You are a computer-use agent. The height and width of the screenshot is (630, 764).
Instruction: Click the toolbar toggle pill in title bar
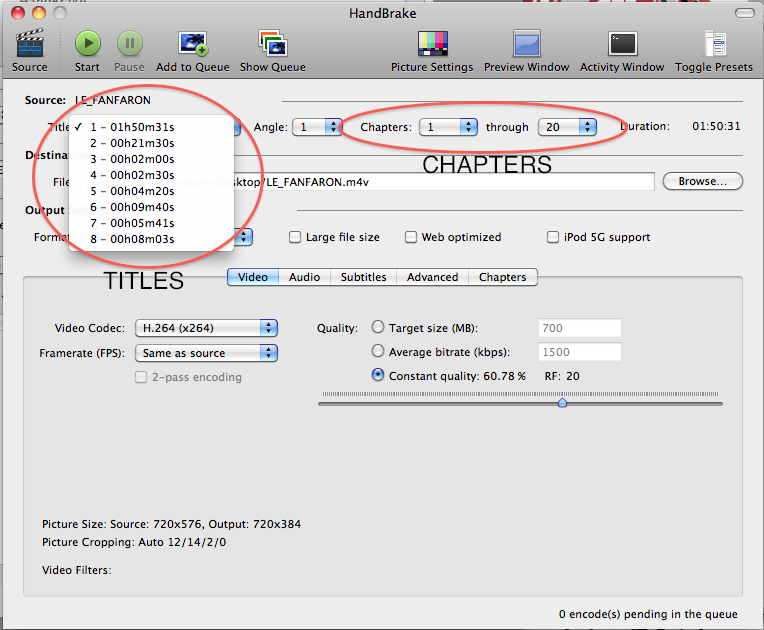point(745,13)
